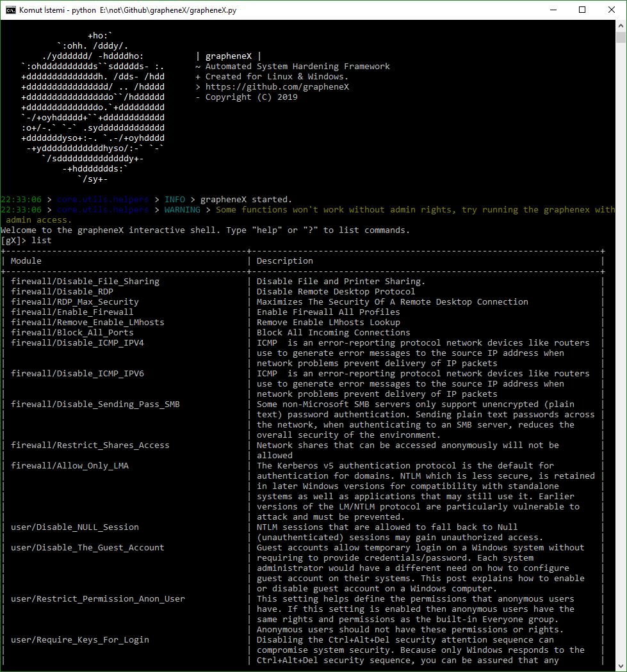The image size is (627, 672).
Task: Click 'Network shares that can be accessed anonymously' text
Action: point(377,445)
